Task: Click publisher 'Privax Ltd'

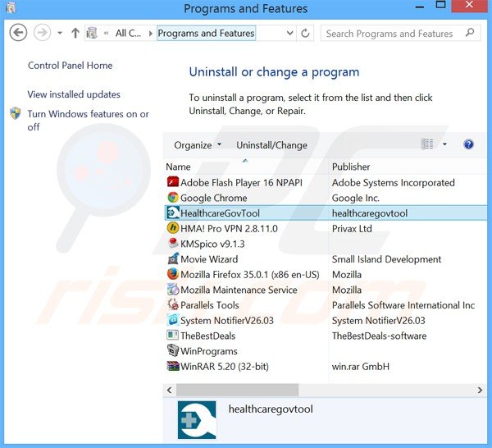Action: tap(352, 228)
